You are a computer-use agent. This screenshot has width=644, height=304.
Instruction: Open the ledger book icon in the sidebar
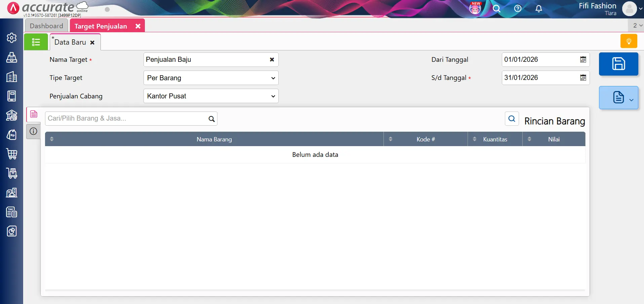tap(12, 96)
